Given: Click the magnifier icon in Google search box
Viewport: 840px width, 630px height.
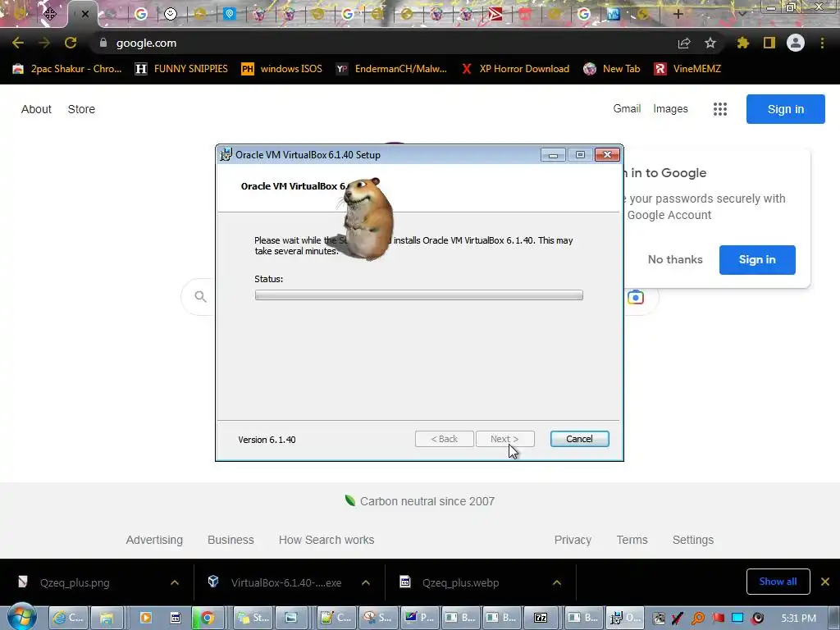Looking at the screenshot, I should click(200, 297).
